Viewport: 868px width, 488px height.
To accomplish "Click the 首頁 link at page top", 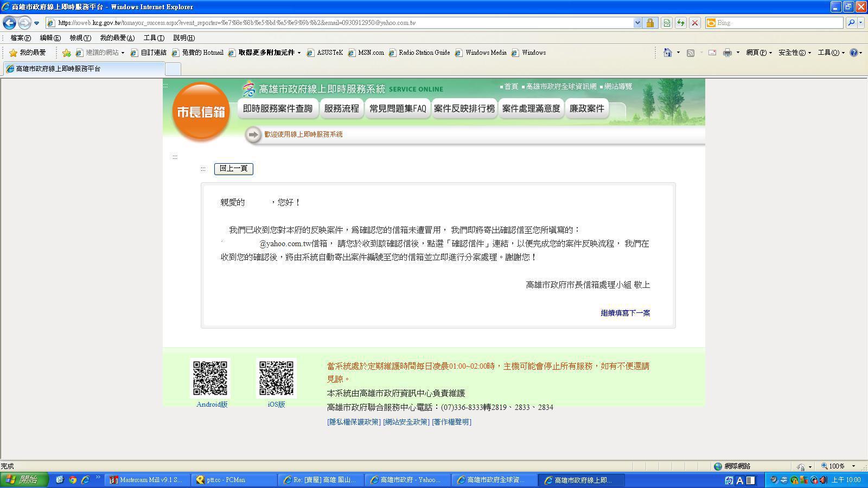I will [511, 87].
